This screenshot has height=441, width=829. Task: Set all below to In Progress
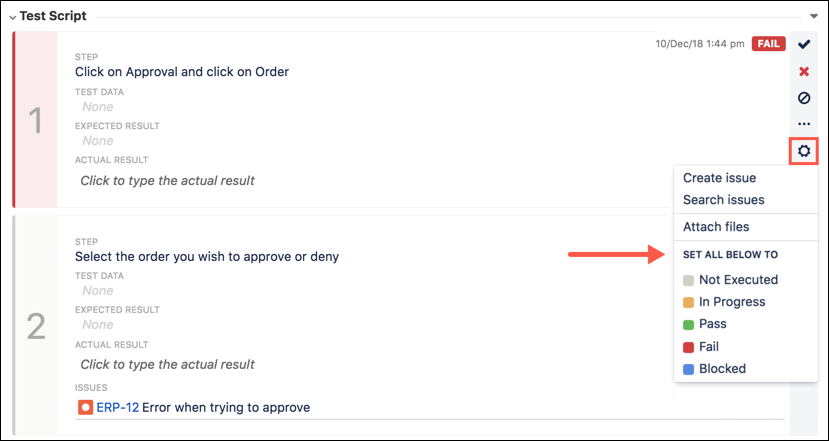732,302
